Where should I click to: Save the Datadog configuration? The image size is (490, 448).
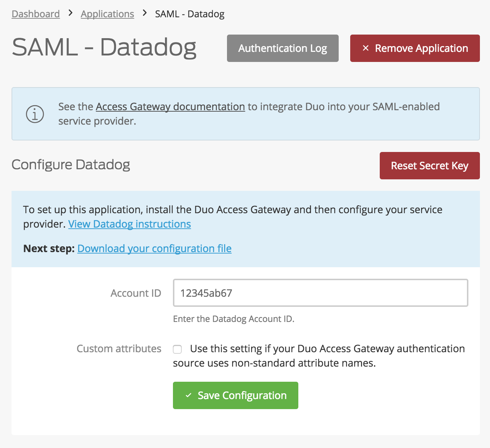click(x=235, y=395)
